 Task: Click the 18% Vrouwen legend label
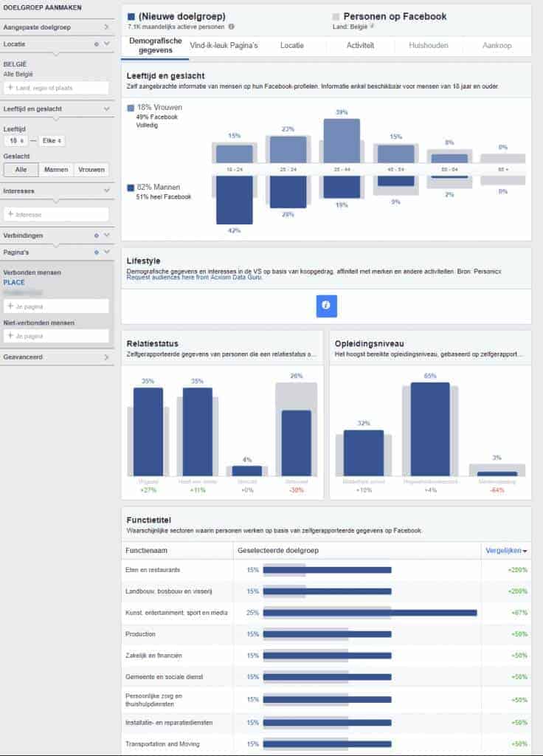[159, 108]
